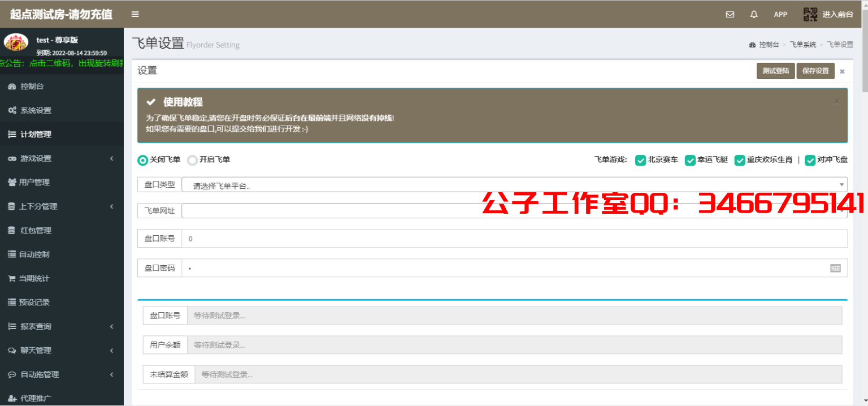The image size is (868, 406).
Task: Click 控制台 breadcrumb link
Action: [x=769, y=45]
